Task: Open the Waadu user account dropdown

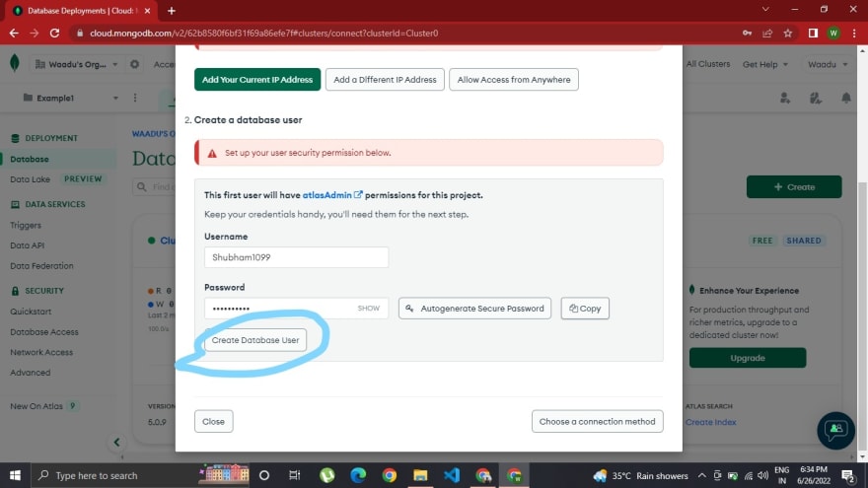Action: click(x=828, y=64)
